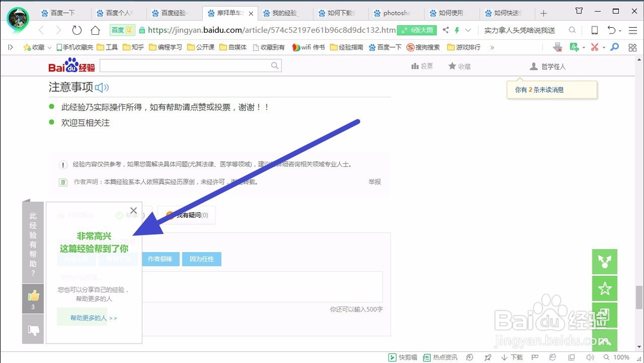Expand the translate extension dropdown arrow
The width and height of the screenshot is (644, 363).
point(583,48)
